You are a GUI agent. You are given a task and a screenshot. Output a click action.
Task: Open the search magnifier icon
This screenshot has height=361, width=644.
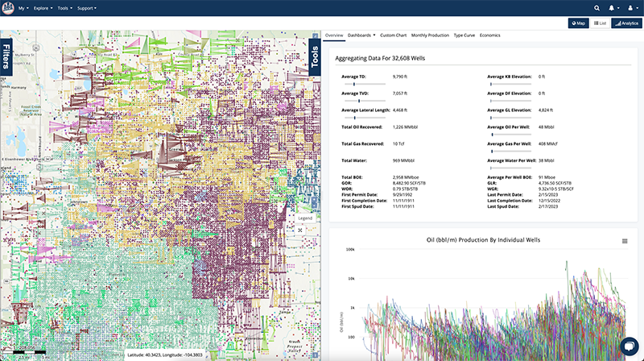[597, 7]
